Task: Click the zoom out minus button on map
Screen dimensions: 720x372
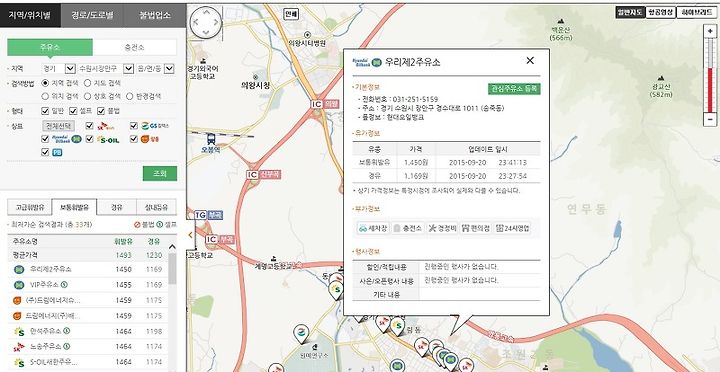Action: [710, 119]
